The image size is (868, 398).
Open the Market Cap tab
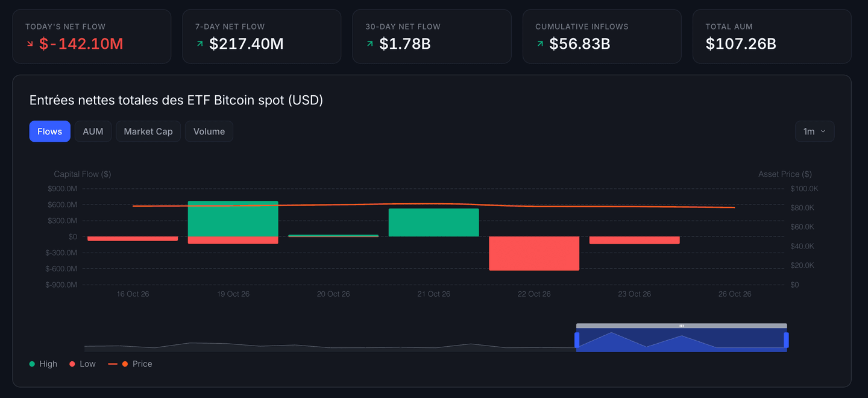click(148, 131)
